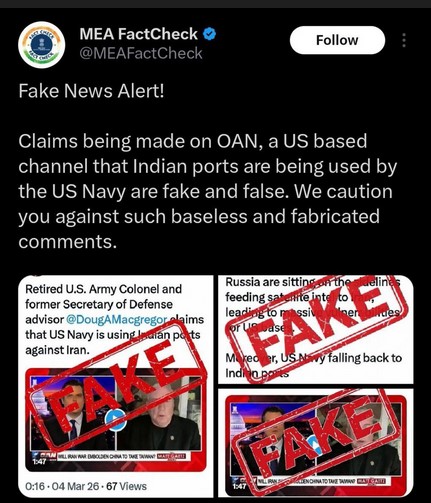Open the three-dot more options menu
The image size is (431, 503).
(404, 40)
